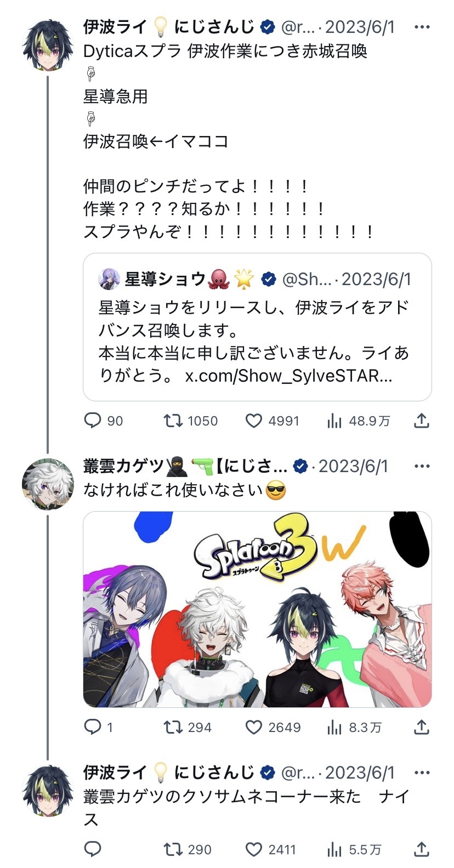Open more options on last 伊波ライ tweet

click(x=422, y=773)
